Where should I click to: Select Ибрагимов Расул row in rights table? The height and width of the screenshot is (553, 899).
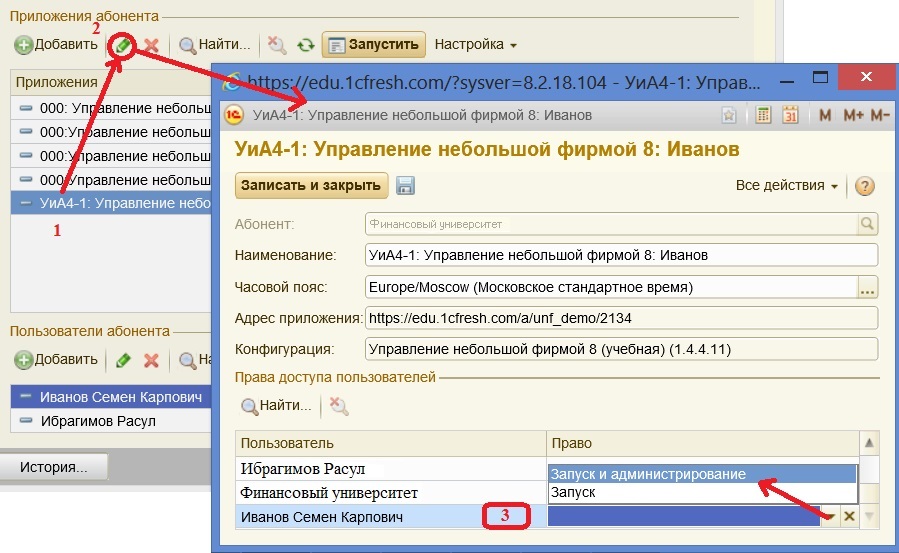point(390,469)
